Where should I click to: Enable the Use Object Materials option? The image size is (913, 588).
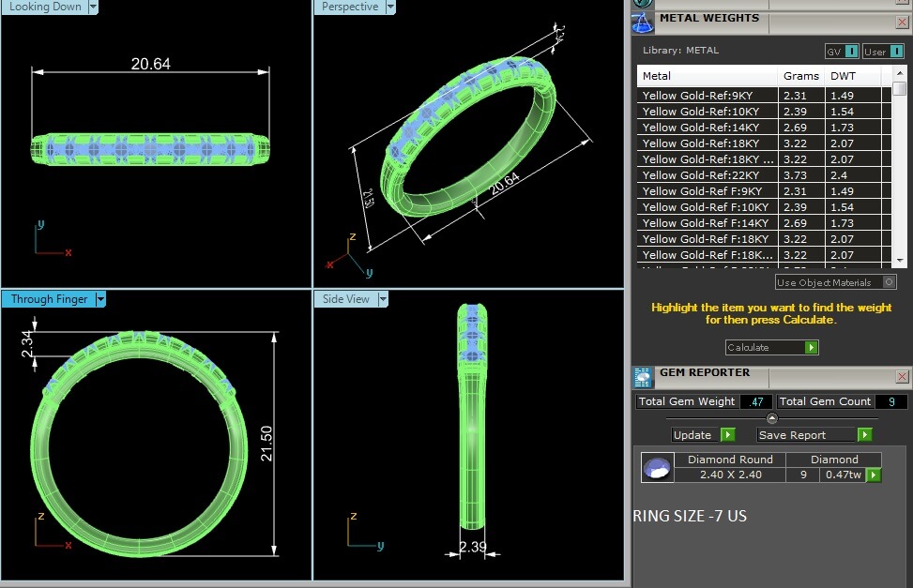point(890,282)
